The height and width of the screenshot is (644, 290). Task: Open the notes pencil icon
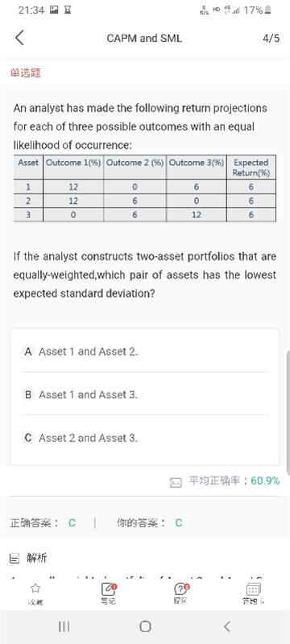(x=109, y=588)
